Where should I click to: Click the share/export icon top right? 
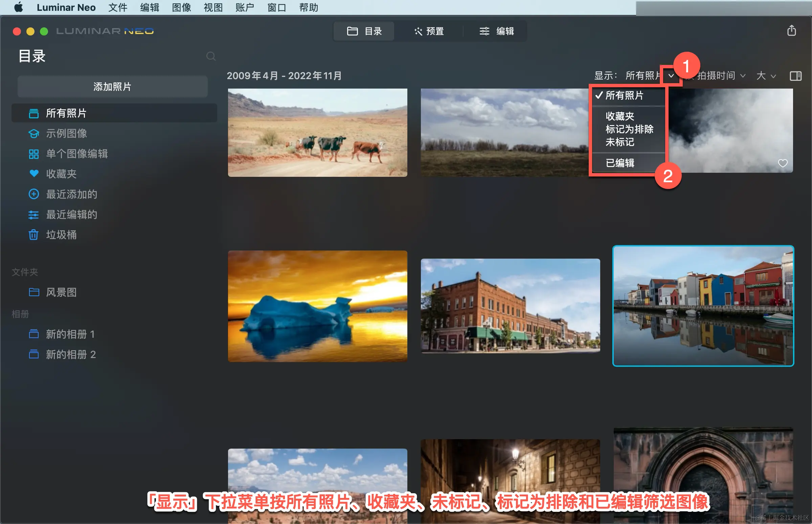[791, 31]
